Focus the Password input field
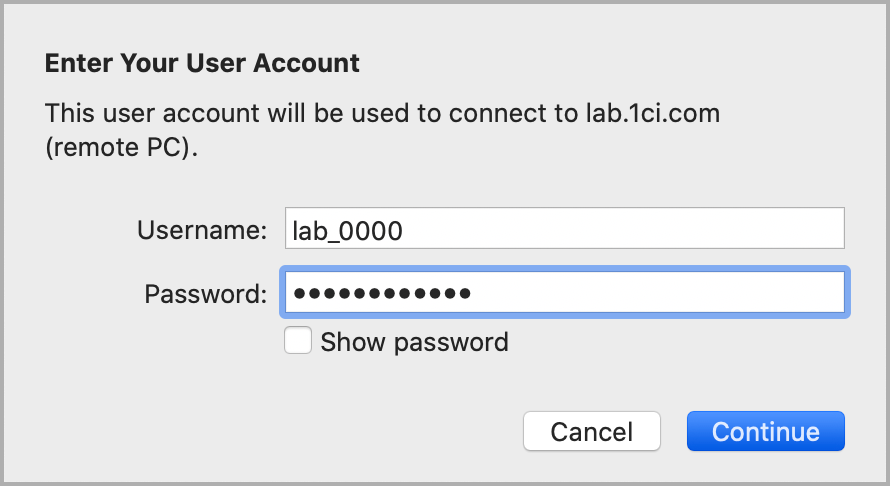The height and width of the screenshot is (486, 890). click(564, 293)
